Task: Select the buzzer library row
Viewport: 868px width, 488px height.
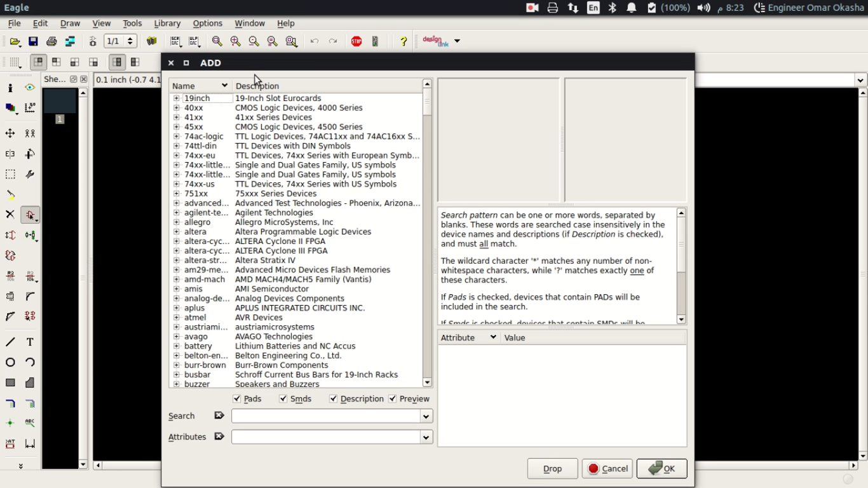Action: pos(295,384)
